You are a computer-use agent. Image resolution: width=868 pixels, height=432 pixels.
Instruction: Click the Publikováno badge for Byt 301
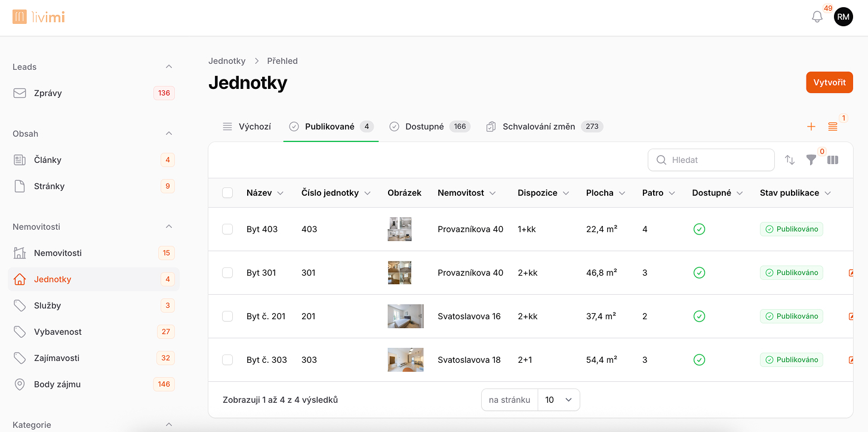click(791, 273)
